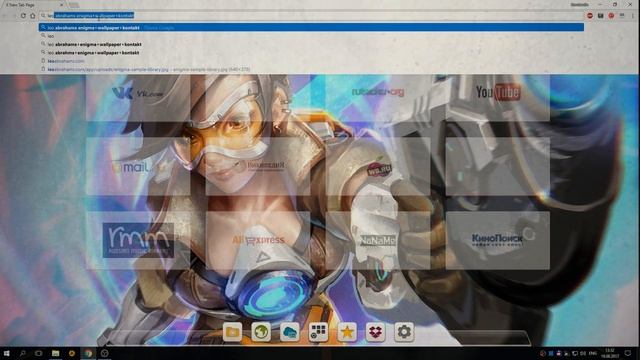Open the NoNaMe speed dial tile
This screenshot has height=360, width=640.
(378, 240)
